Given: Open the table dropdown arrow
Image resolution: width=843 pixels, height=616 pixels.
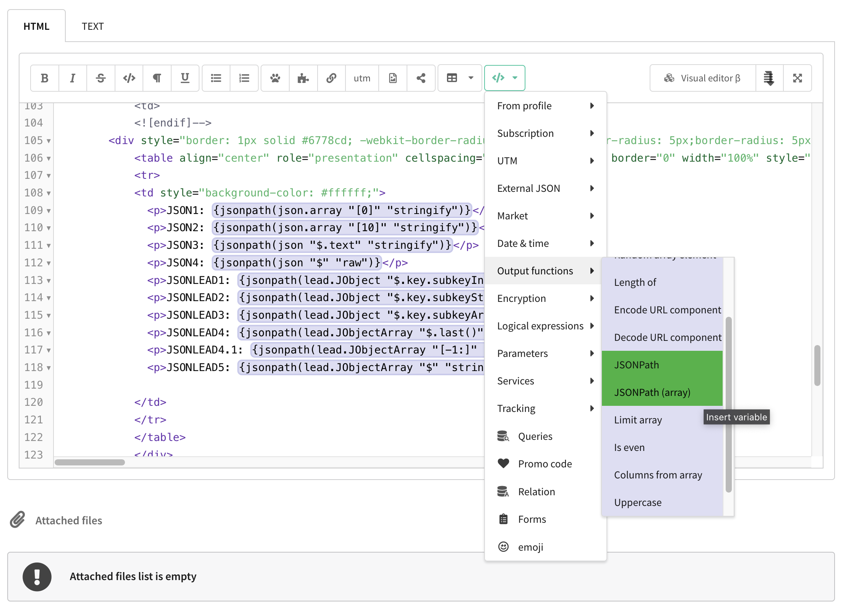Looking at the screenshot, I should 471,78.
